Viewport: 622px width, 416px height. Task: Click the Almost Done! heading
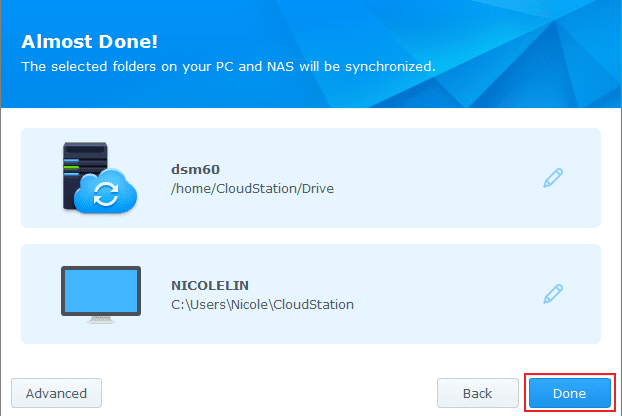(90, 42)
